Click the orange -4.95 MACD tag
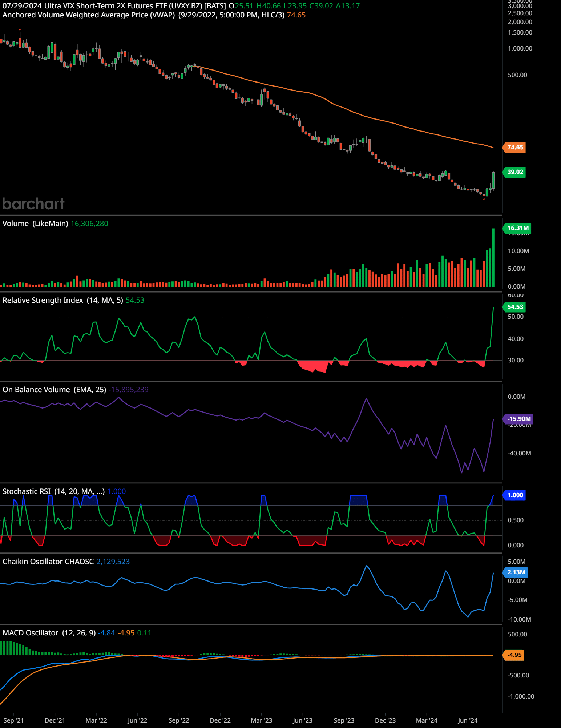The width and height of the screenshot is (561, 728). coord(513,655)
